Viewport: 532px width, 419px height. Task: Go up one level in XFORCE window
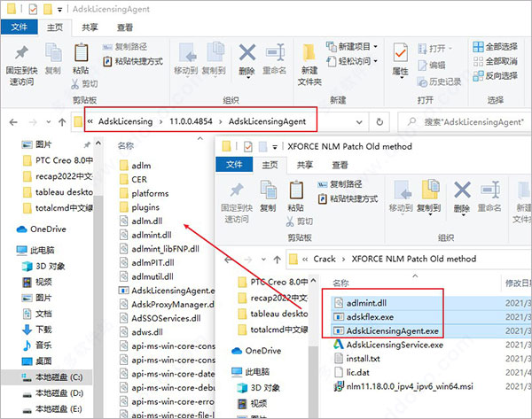(x=278, y=260)
